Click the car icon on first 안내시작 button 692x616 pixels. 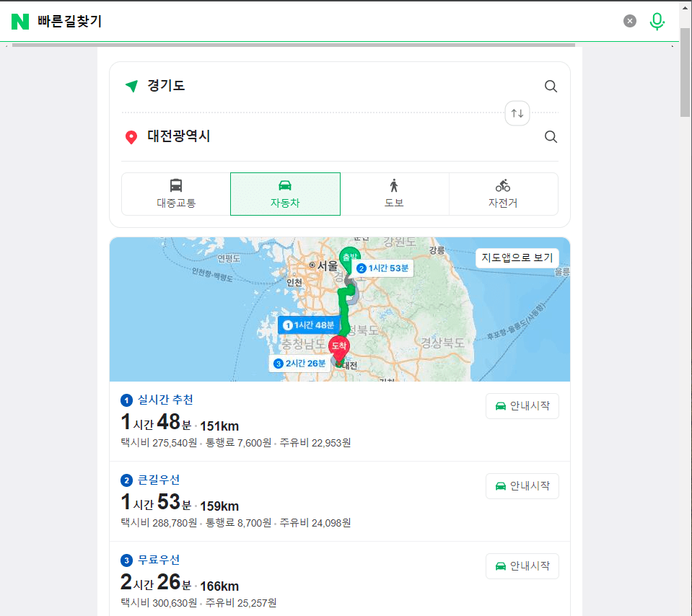click(499, 405)
